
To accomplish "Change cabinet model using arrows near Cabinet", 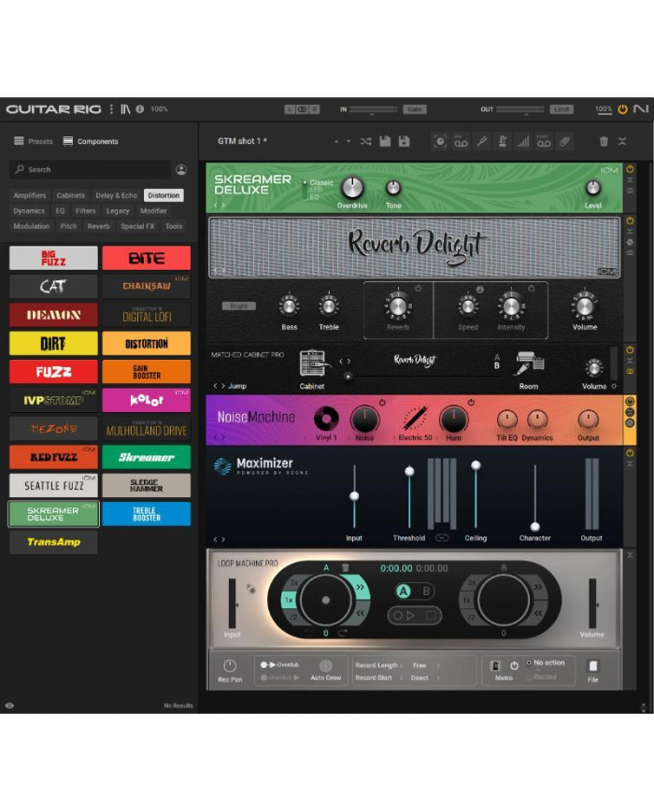I will pyautogui.click(x=345, y=361).
